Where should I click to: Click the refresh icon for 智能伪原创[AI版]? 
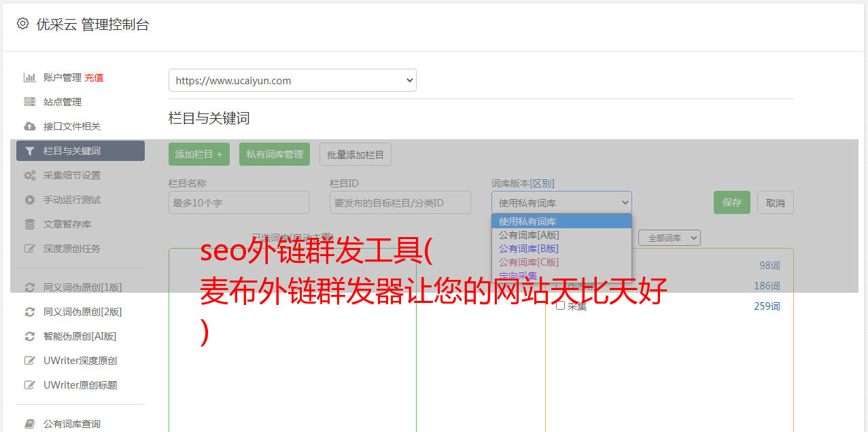30,336
